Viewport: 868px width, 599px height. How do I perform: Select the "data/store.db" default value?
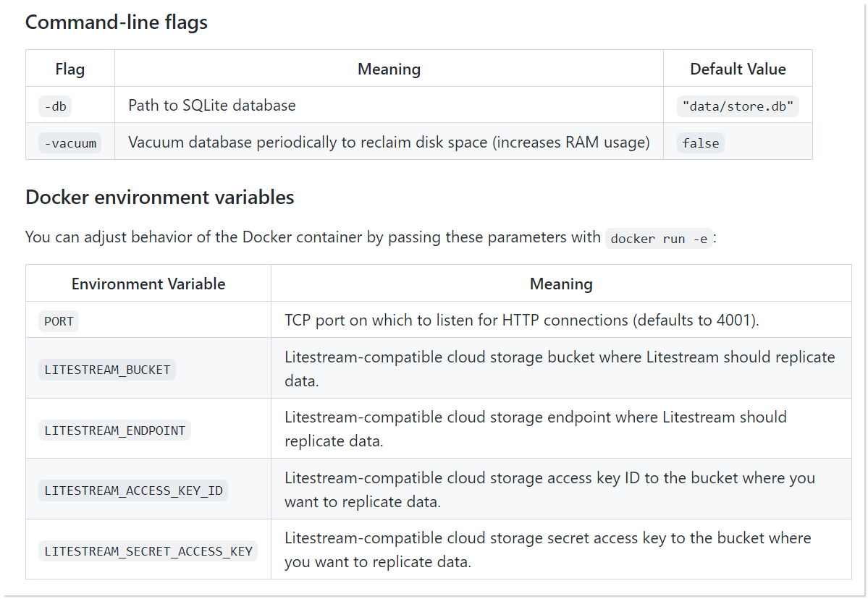click(737, 106)
